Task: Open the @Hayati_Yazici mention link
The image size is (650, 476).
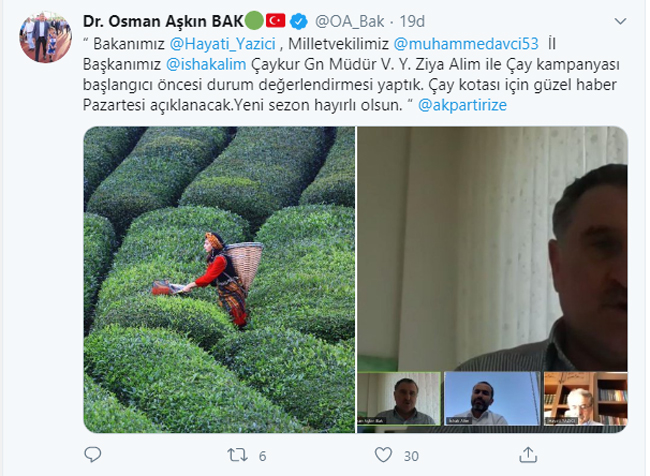Action: point(223,44)
